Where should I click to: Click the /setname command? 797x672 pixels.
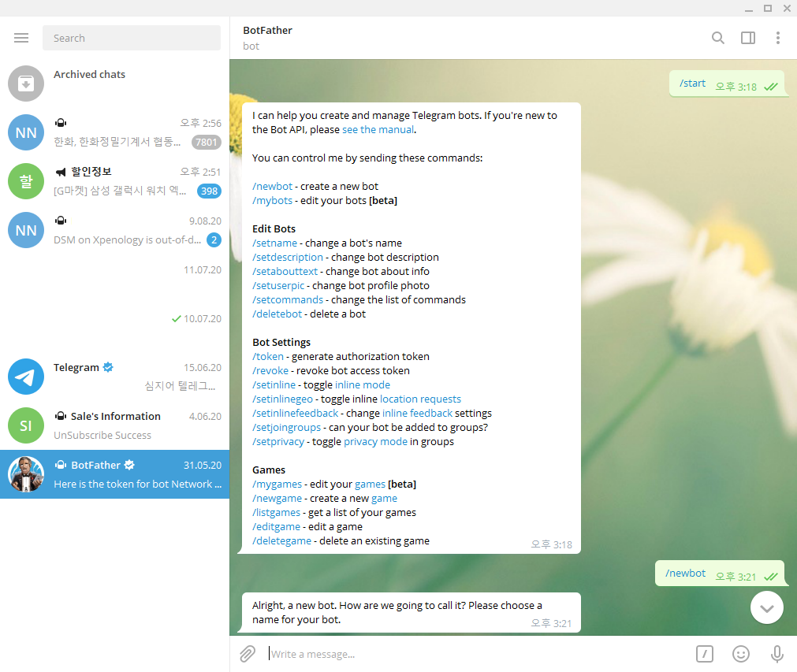[x=274, y=243]
